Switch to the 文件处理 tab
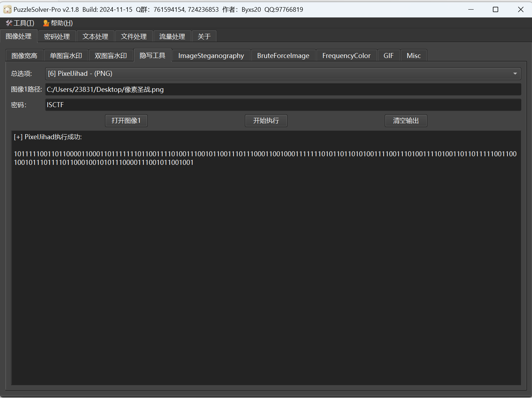 [134, 36]
